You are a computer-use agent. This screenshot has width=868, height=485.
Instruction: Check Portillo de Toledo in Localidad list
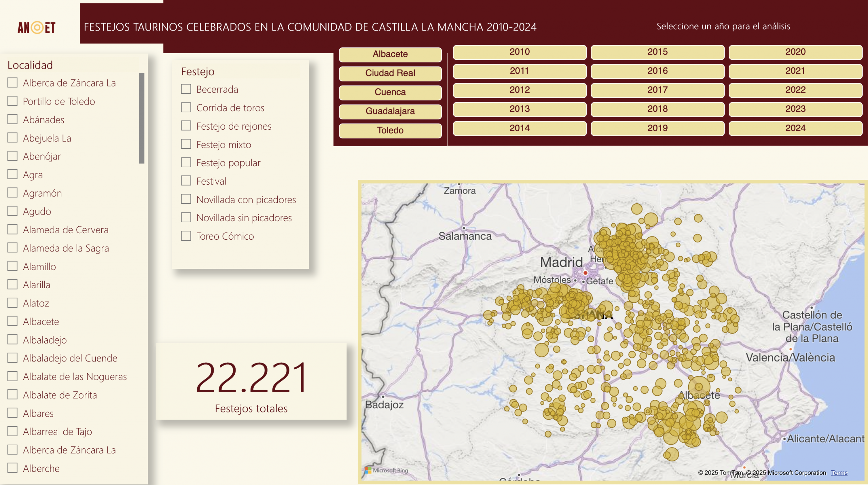[x=13, y=101]
